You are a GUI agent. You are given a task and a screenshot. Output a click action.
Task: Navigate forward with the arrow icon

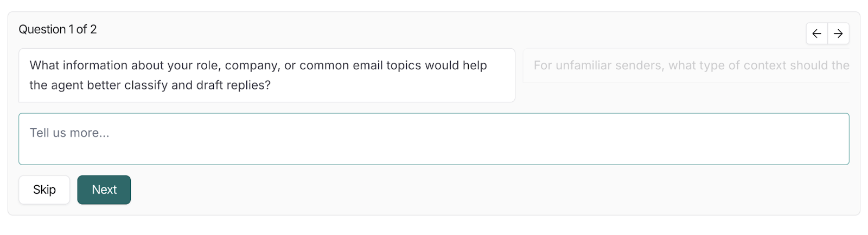tap(838, 34)
